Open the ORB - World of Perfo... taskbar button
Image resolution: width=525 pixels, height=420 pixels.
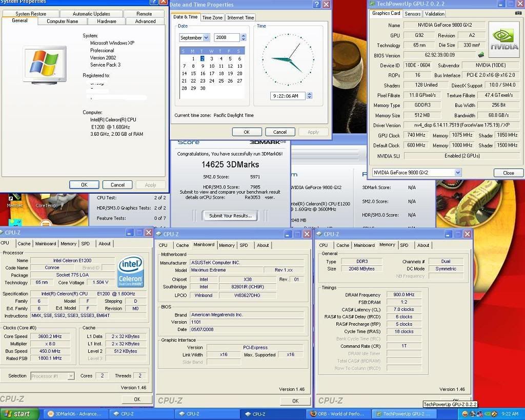[338, 414]
